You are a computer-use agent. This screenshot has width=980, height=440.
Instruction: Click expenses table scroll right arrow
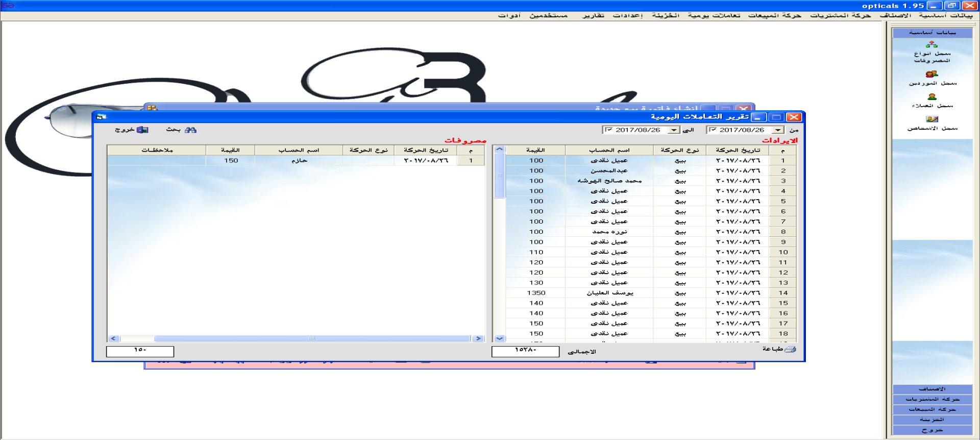click(x=478, y=338)
